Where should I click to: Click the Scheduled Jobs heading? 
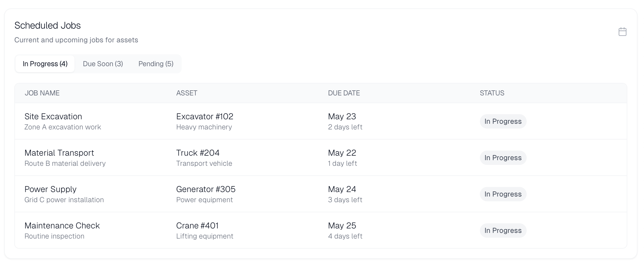click(x=48, y=25)
